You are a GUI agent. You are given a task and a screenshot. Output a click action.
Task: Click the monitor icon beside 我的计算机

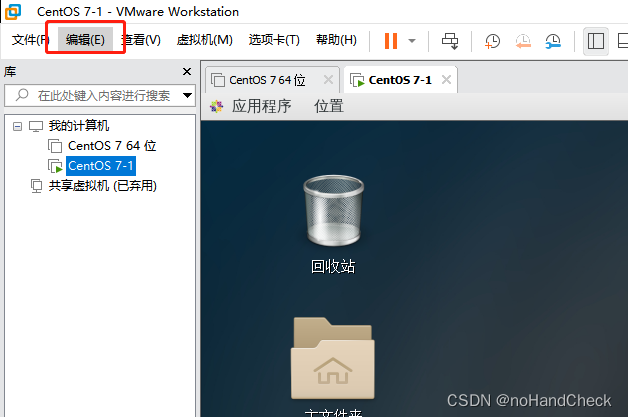pyautogui.click(x=36, y=127)
